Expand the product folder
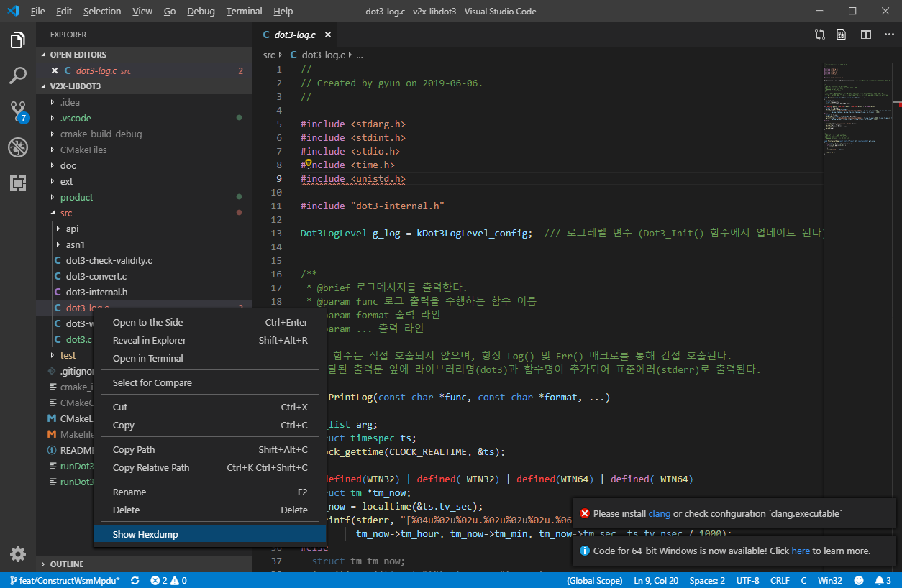This screenshot has height=588, width=902. (144, 197)
